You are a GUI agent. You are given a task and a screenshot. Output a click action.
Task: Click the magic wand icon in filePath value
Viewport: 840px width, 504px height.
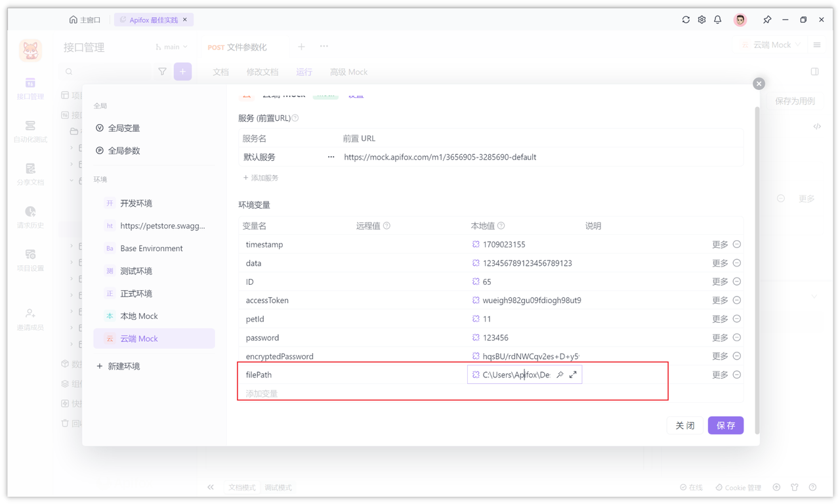560,375
